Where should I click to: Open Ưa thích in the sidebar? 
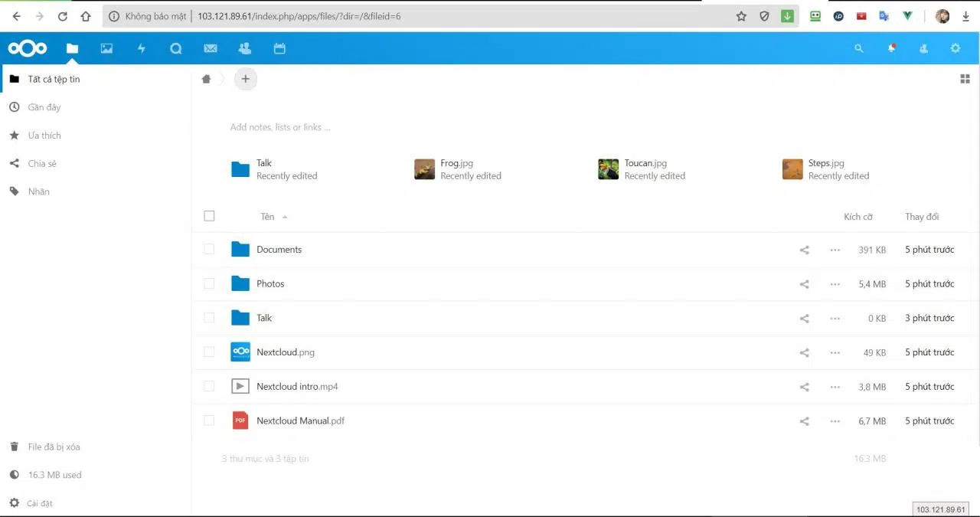(44, 135)
